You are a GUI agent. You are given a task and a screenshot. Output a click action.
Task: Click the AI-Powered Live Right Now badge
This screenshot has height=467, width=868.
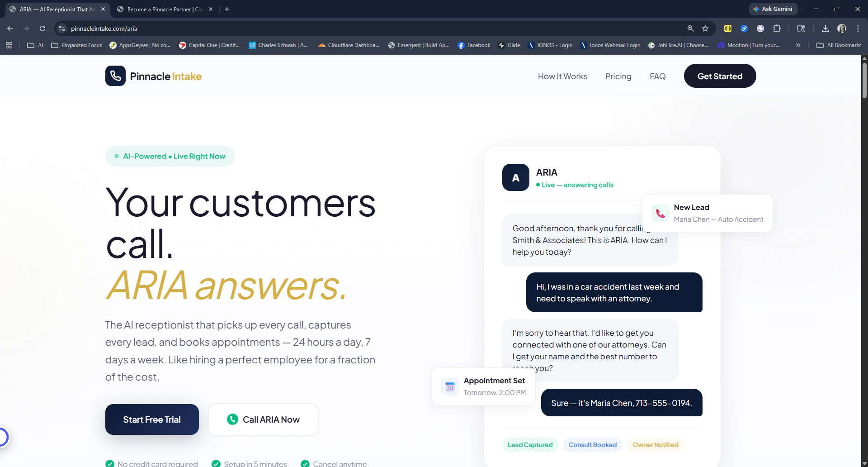[170, 156]
